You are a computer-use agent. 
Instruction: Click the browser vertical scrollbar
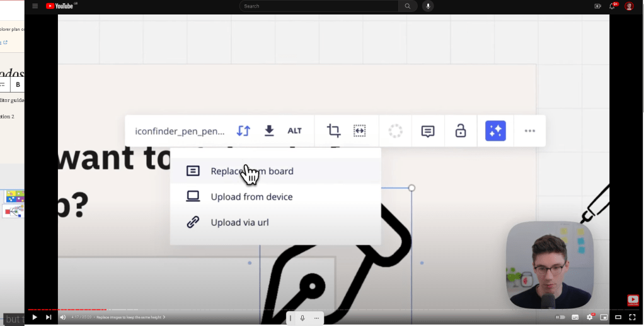[642, 57]
